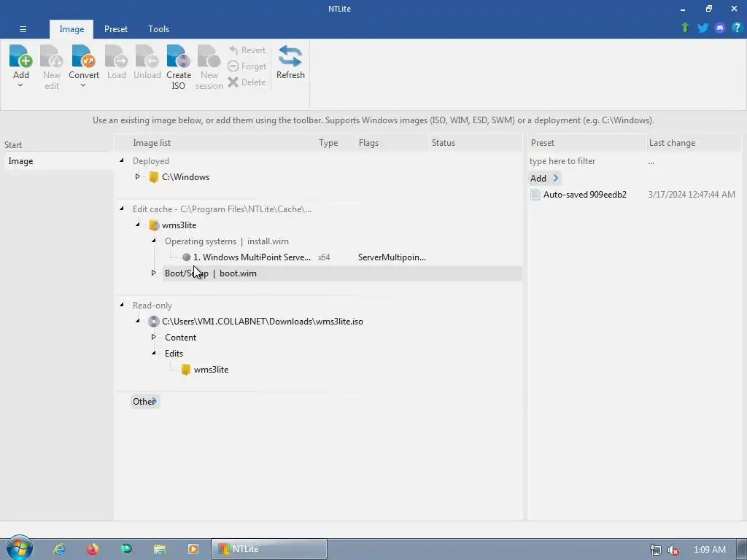Screen dimensions: 747x560
Task: Click the Other button
Action: pos(145,402)
